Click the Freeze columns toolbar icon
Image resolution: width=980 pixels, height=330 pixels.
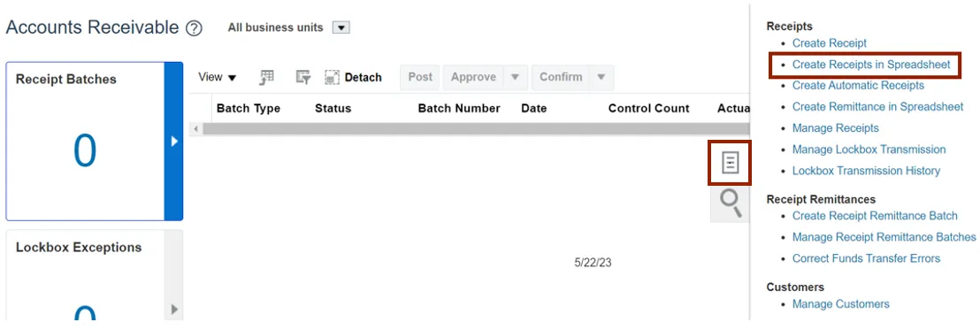coord(267,78)
